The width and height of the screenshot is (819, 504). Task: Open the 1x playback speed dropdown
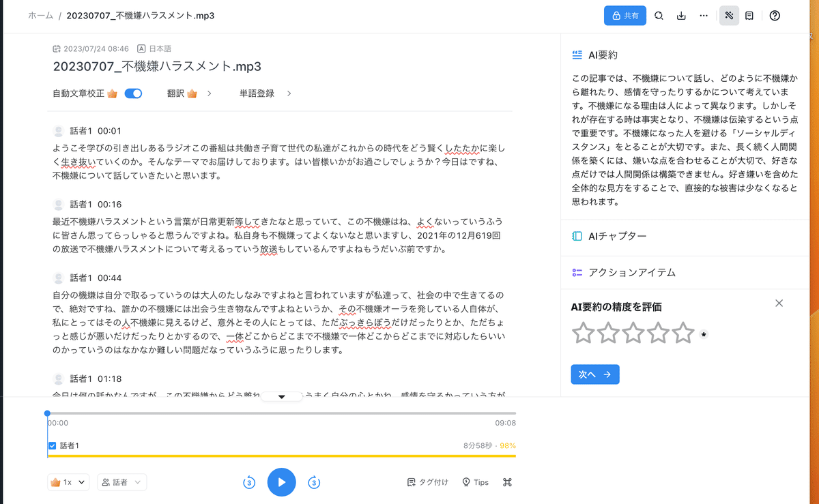click(68, 482)
